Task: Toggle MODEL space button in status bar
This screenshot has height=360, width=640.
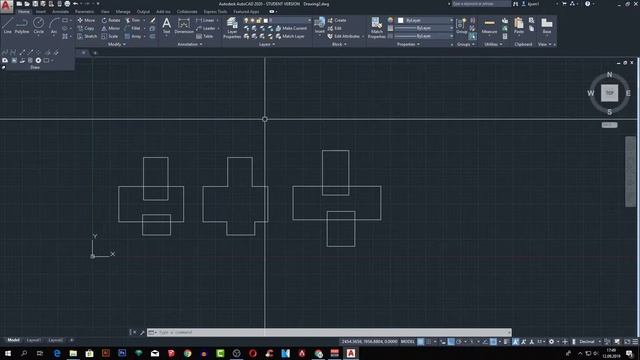Action: (408, 342)
